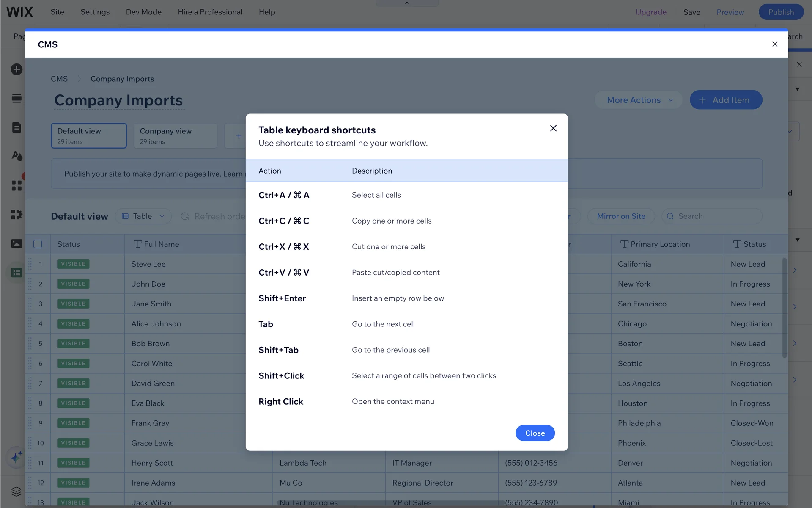
Task: Open the Media image icon in sidebar
Action: pos(16,243)
